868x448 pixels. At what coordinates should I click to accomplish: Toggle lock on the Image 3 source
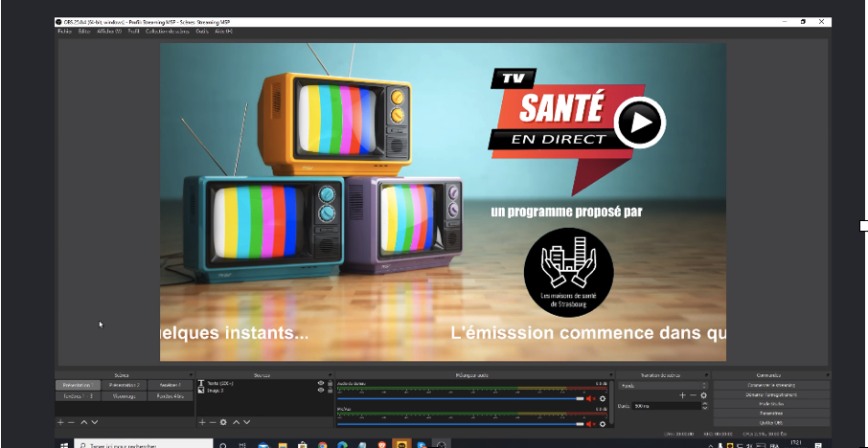[330, 390]
